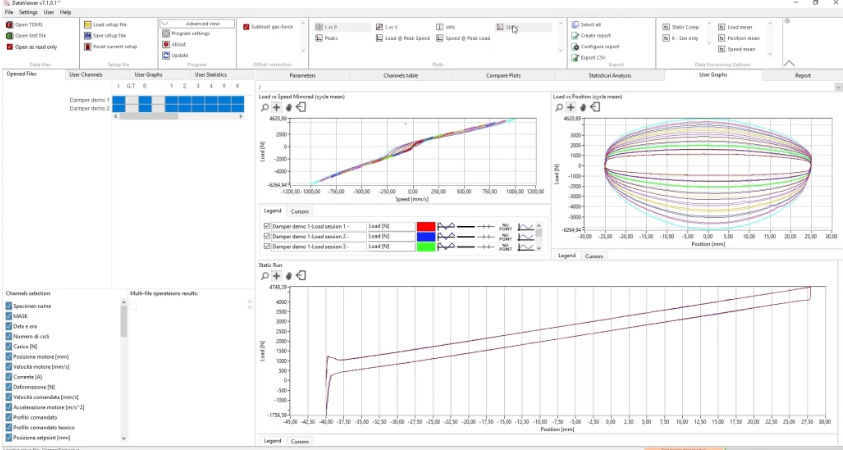Expand Offset correction group down arrow
Viewport: 843px width, 450px height.
click(x=303, y=51)
